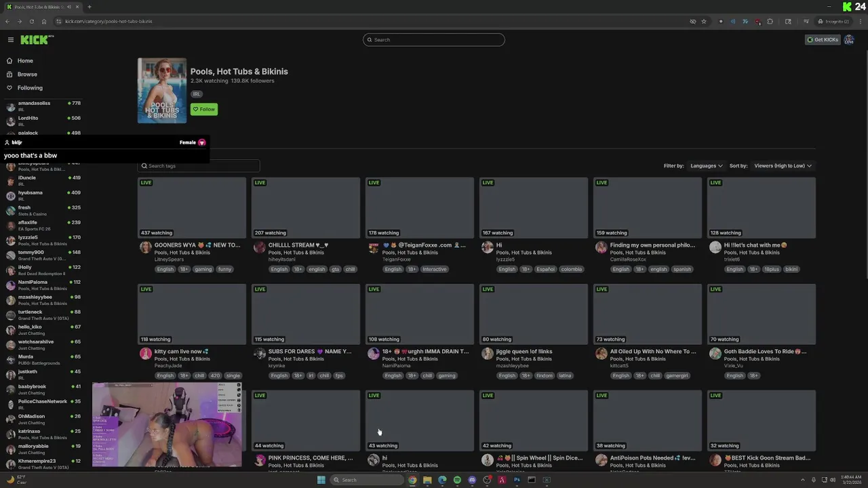Open Murda channel in sidebar
Viewport: 868px width, 488px height.
(43, 359)
